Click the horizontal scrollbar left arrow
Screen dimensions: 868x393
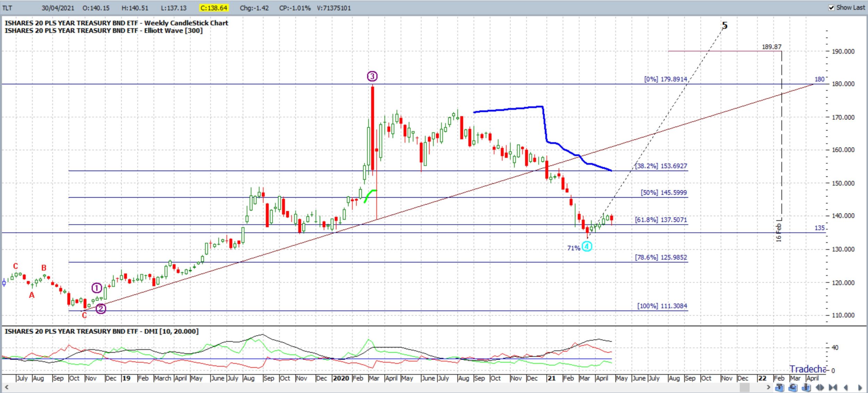tap(6, 387)
